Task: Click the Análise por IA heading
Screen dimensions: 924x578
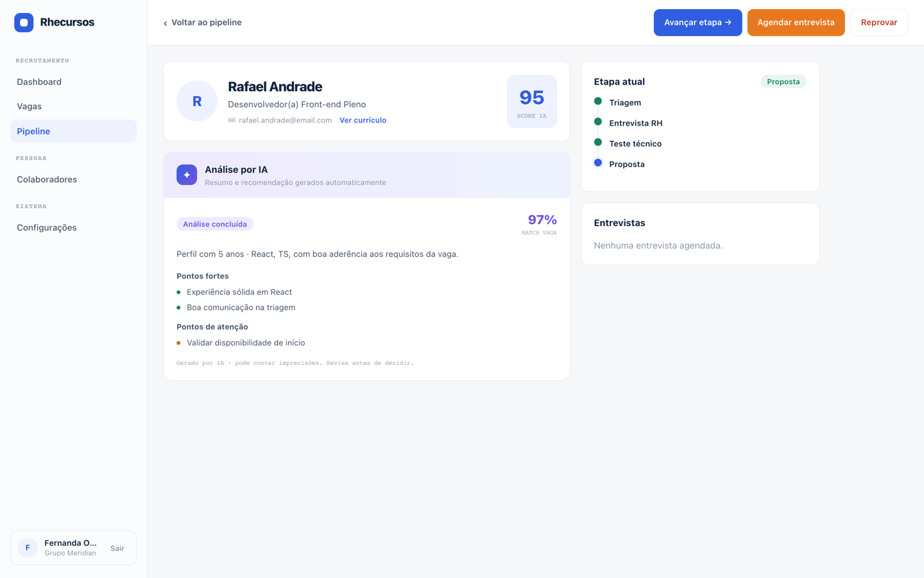Action: pyautogui.click(x=236, y=170)
